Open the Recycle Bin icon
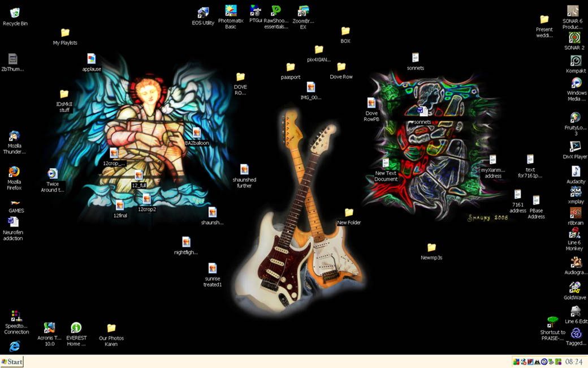 [x=15, y=14]
